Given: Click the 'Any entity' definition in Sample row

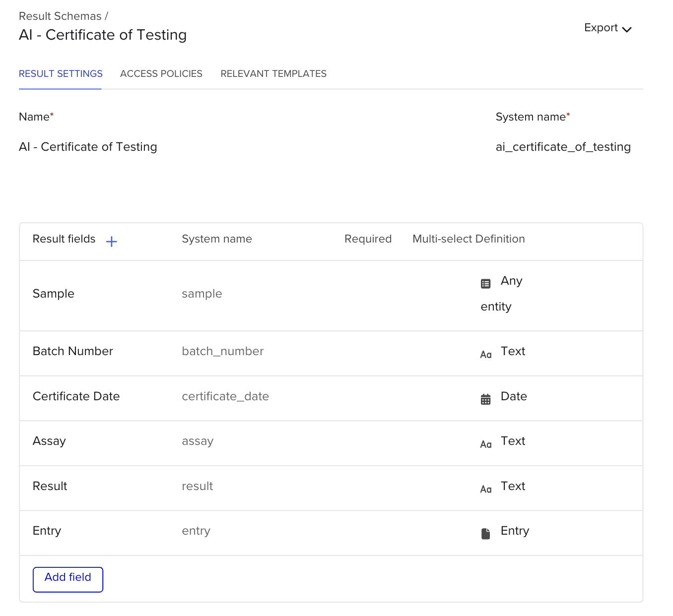Looking at the screenshot, I should coord(502,294).
